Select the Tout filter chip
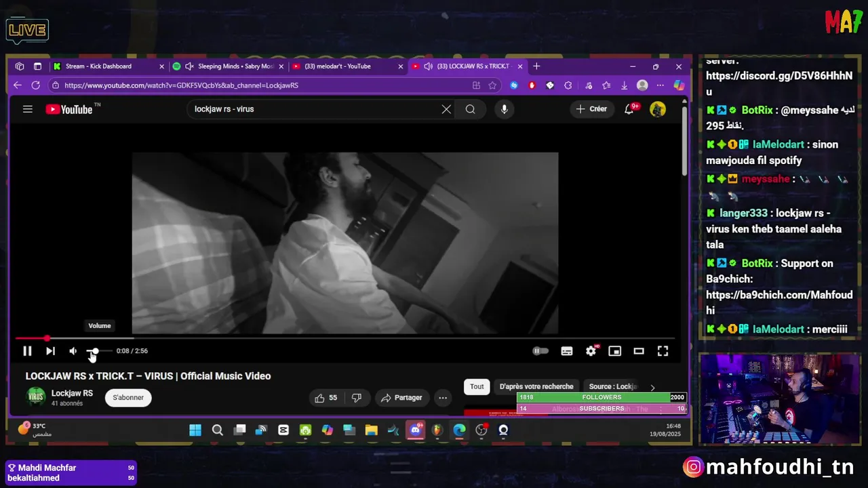Viewport: 868px width, 488px height. pyautogui.click(x=477, y=387)
